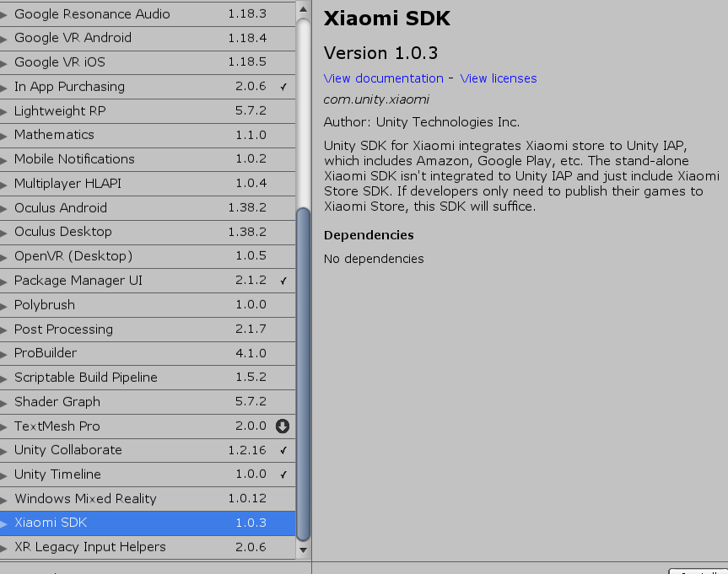Select the Google VR iOS package
The width and height of the screenshot is (728, 574).
(148, 62)
